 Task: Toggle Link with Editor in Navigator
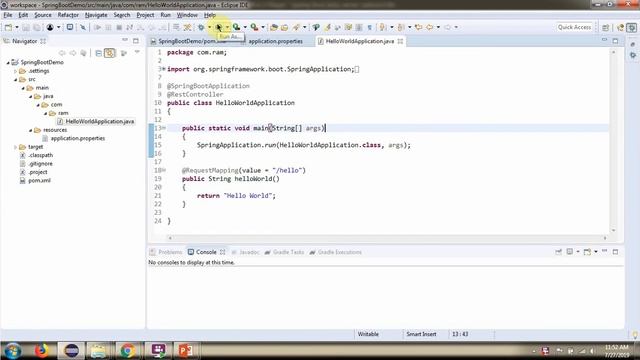[109, 53]
